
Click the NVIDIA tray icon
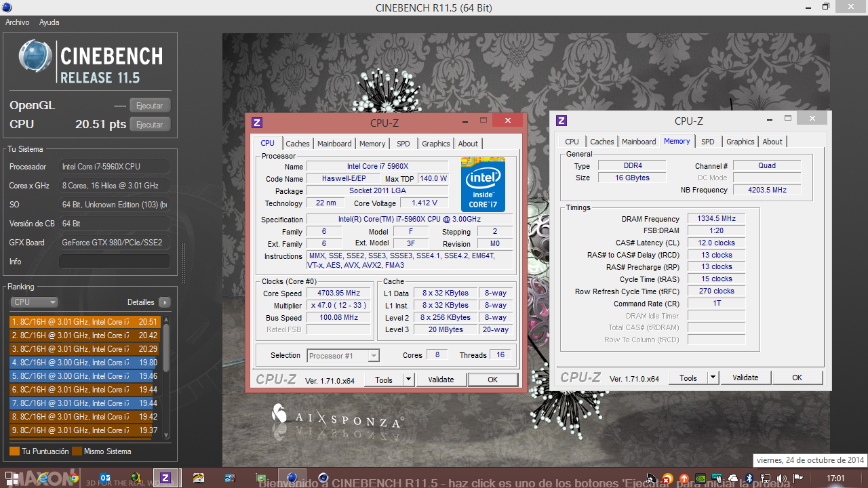click(701, 479)
